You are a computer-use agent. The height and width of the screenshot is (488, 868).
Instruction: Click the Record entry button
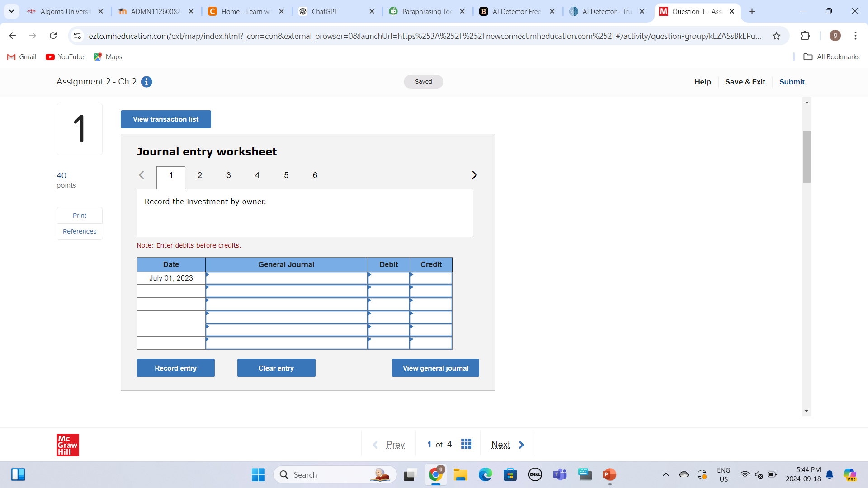[175, 368]
